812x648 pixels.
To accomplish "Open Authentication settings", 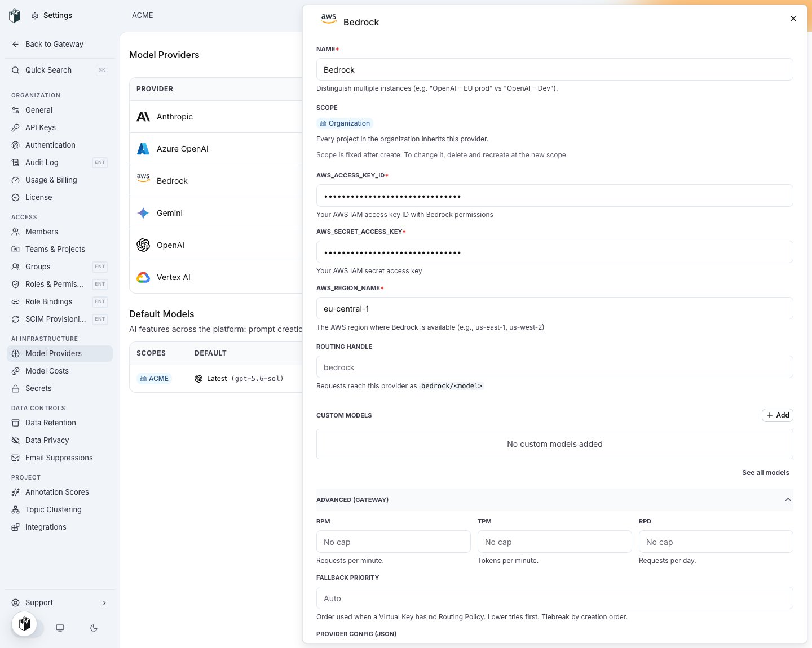I will (x=60, y=145).
